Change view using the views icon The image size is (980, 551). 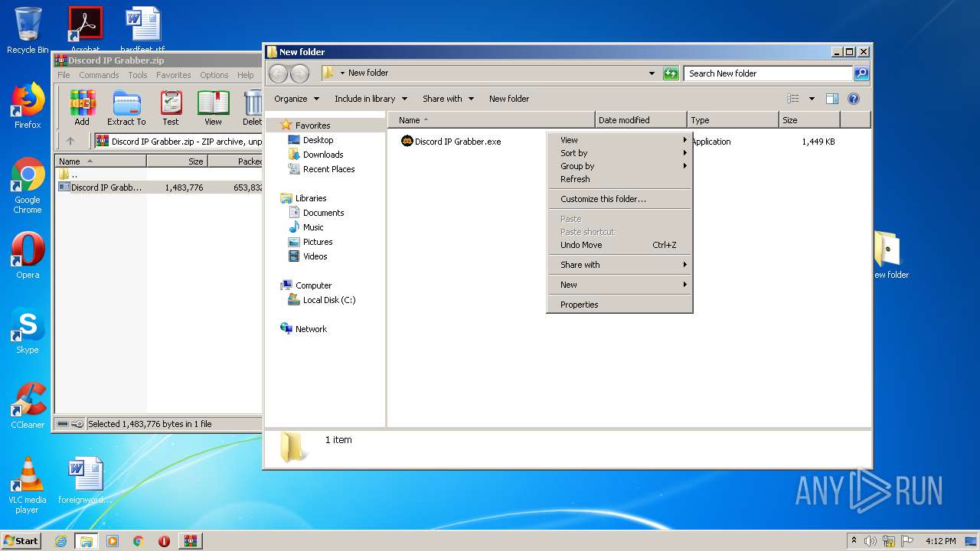(793, 99)
